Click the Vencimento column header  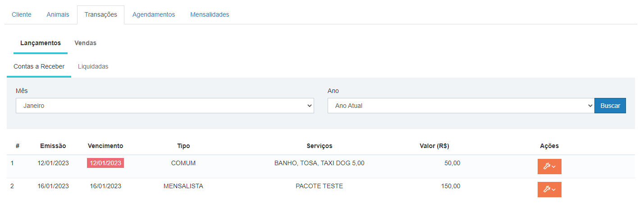click(x=105, y=146)
